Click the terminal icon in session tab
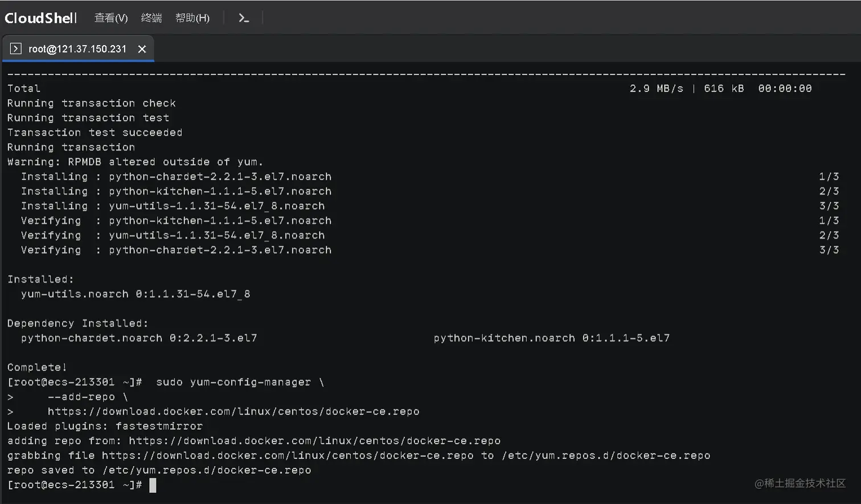Screen dimensions: 861x504 click(16, 49)
